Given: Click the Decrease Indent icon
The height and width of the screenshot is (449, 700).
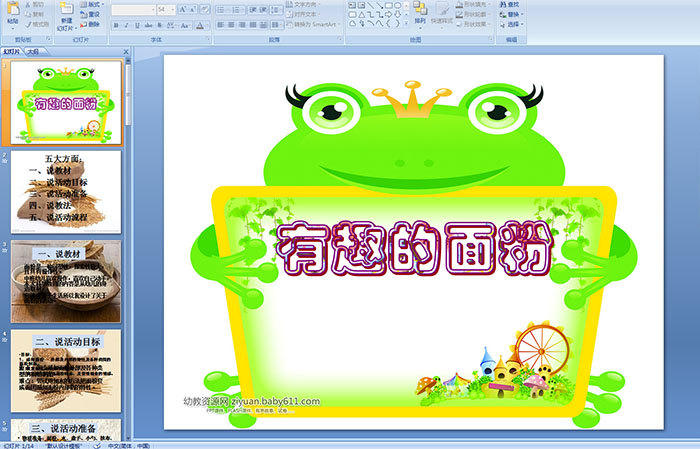Looking at the screenshot, I should (252, 9).
